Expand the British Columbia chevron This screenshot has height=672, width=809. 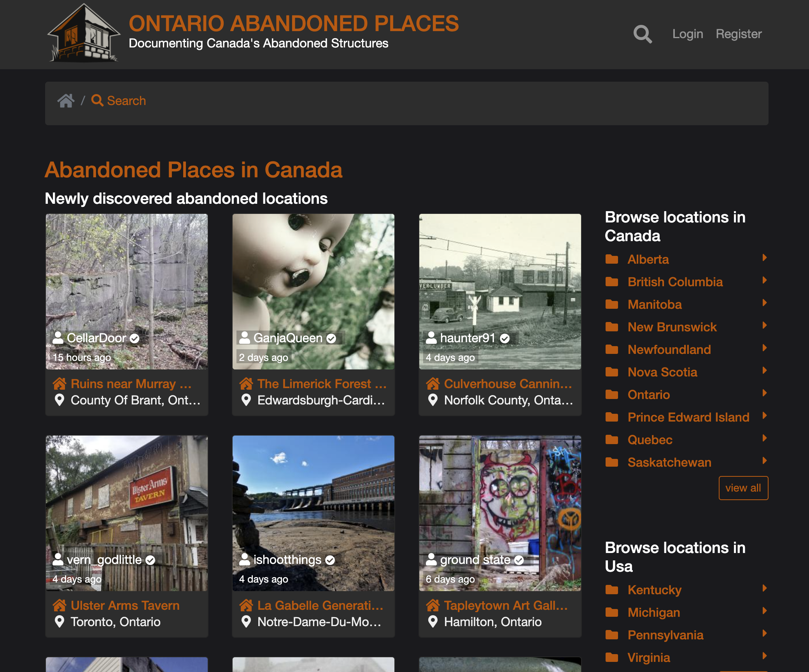[x=765, y=281]
